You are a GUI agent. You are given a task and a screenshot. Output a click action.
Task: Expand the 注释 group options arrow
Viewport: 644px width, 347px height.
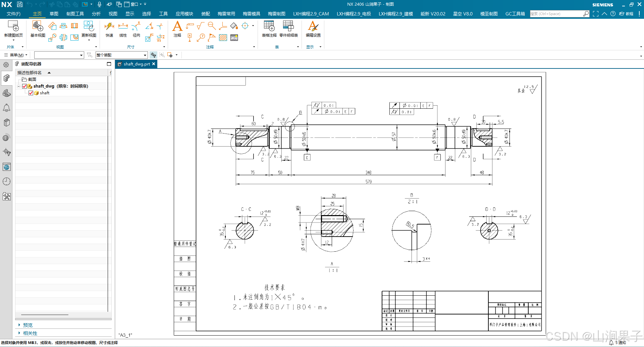click(254, 47)
